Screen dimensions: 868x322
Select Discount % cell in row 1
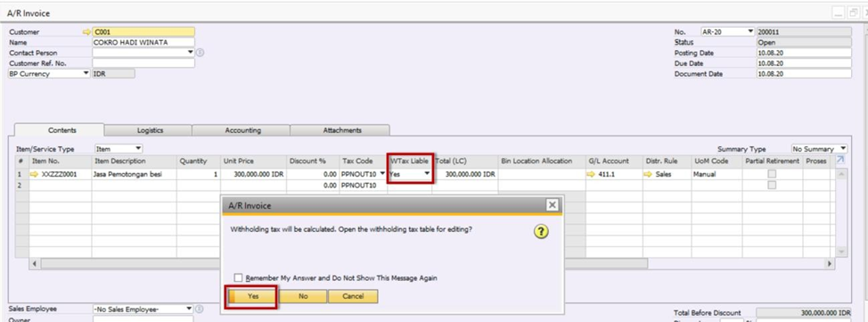click(313, 174)
